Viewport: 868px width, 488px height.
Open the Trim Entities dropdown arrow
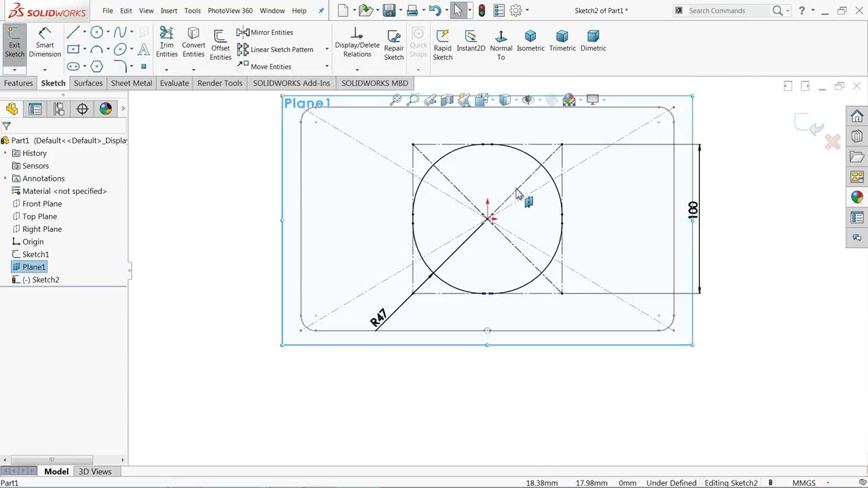(x=167, y=70)
